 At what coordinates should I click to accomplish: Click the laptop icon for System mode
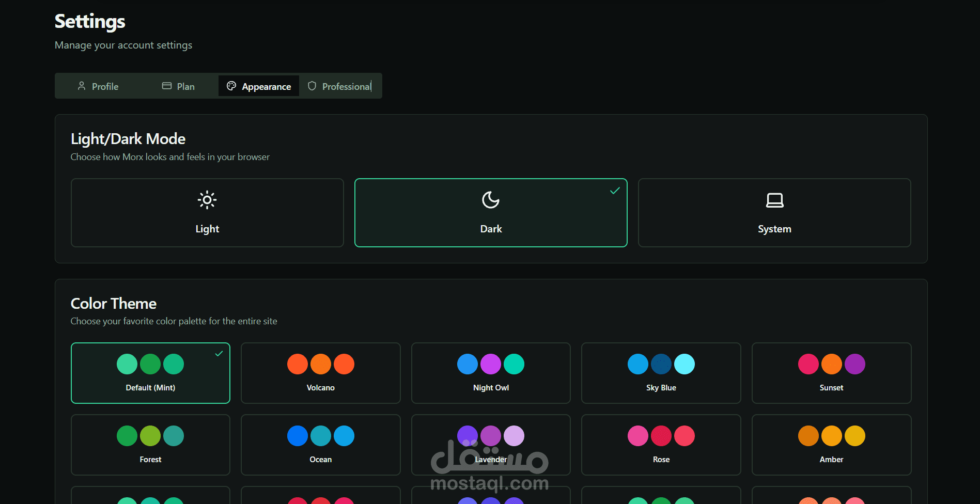(x=774, y=200)
